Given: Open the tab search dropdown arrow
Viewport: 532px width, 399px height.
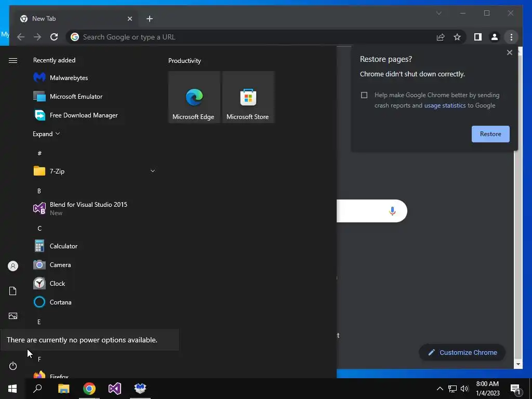Looking at the screenshot, I should tap(438, 13).
